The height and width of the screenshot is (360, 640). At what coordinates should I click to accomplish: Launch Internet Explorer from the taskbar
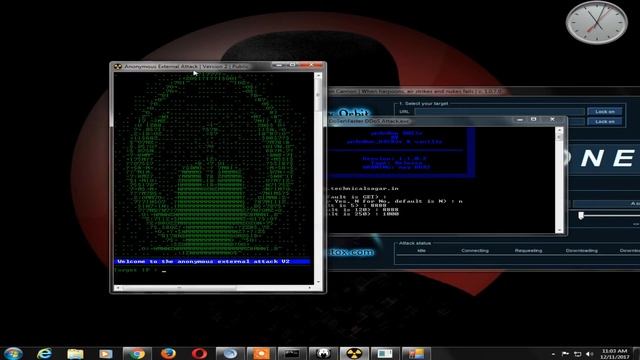tap(44, 353)
